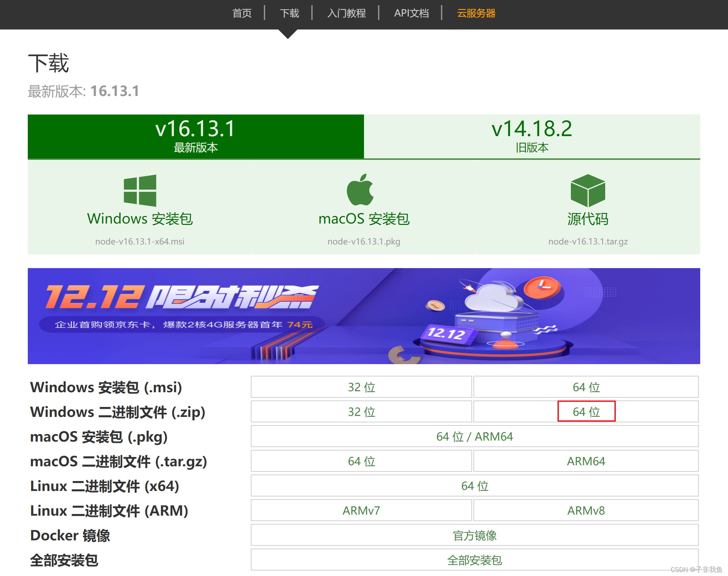The image size is (728, 576).
Task: Download the macOS 64 位 / ARM64 installer
Action: pos(474,436)
